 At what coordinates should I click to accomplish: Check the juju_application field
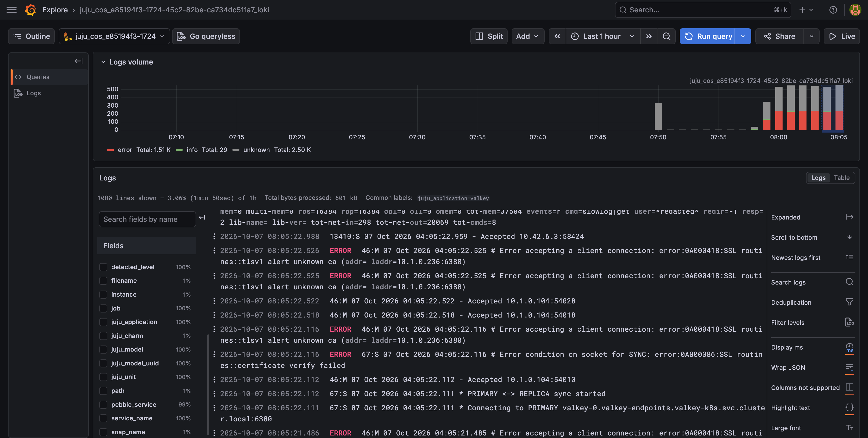(x=103, y=322)
